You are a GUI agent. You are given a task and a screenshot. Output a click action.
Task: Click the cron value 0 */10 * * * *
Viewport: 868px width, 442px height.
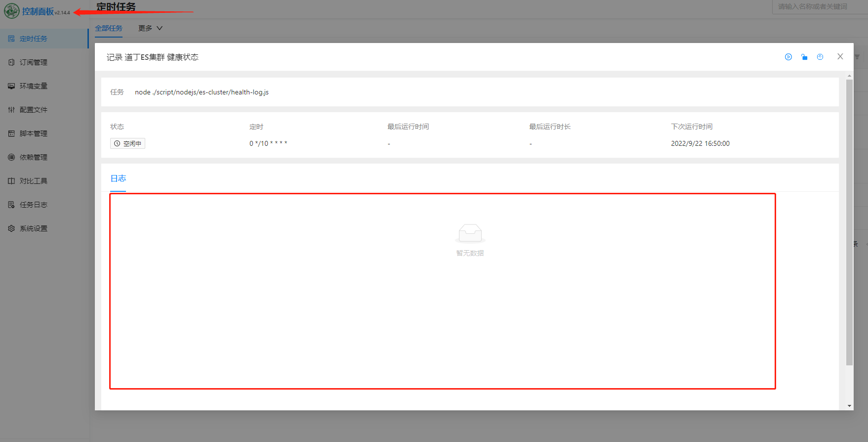[x=268, y=143]
